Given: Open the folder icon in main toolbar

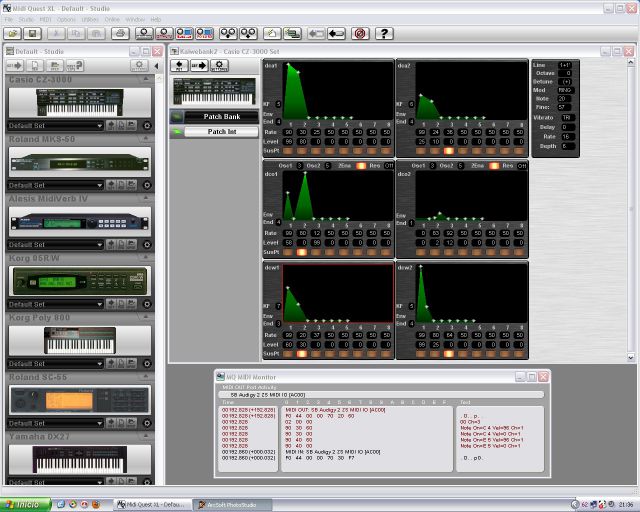Looking at the screenshot, I should pyautogui.click(x=11, y=33).
